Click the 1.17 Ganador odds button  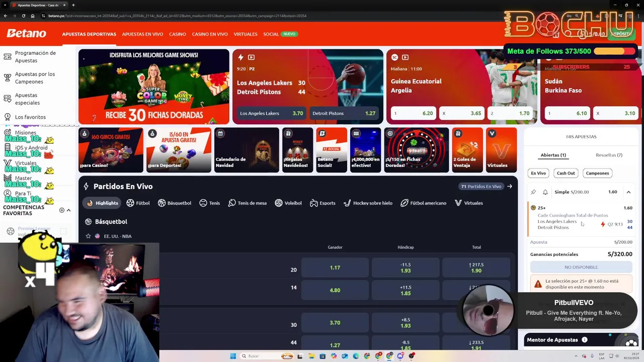point(335,267)
